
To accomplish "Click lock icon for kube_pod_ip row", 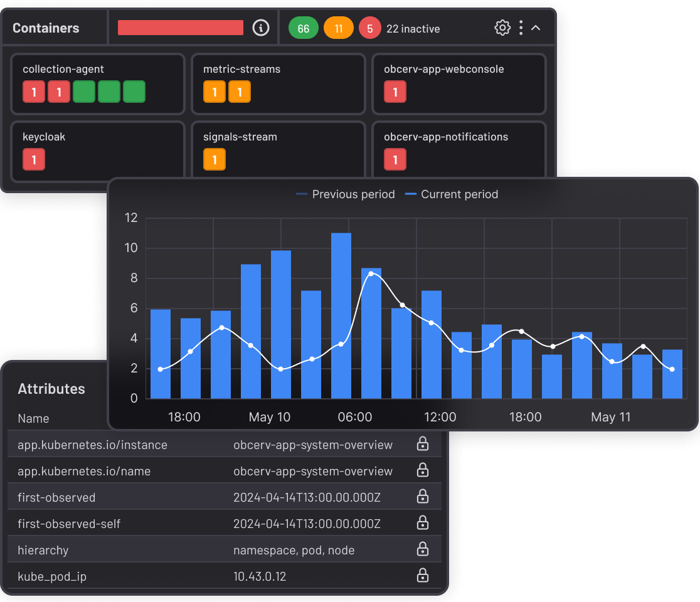I will [x=423, y=575].
